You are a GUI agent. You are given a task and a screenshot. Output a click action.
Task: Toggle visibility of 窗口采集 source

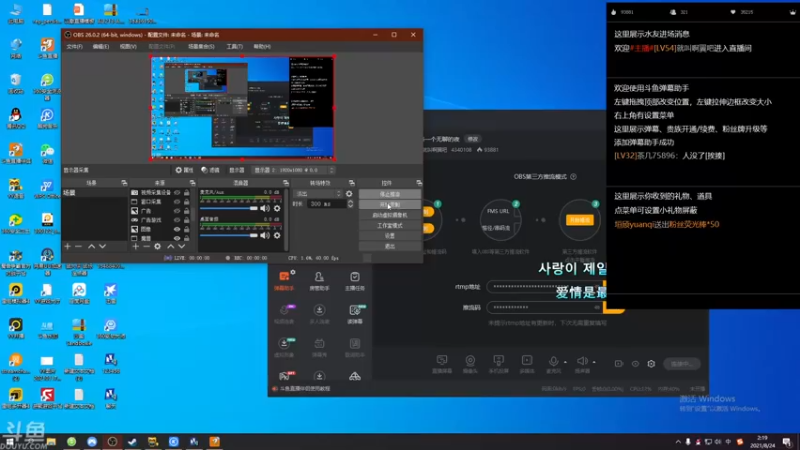pos(177,202)
